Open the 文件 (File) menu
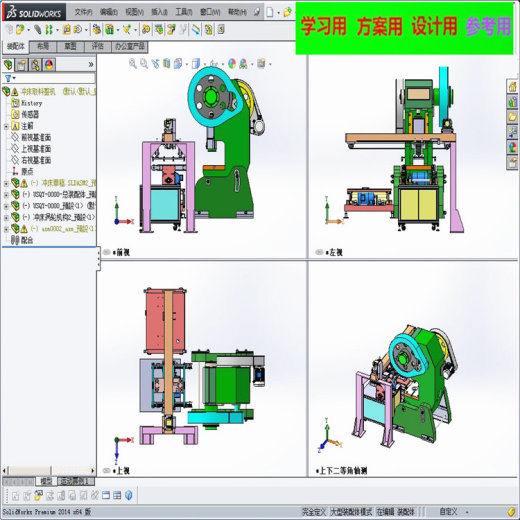520x520 pixels. coord(83,12)
